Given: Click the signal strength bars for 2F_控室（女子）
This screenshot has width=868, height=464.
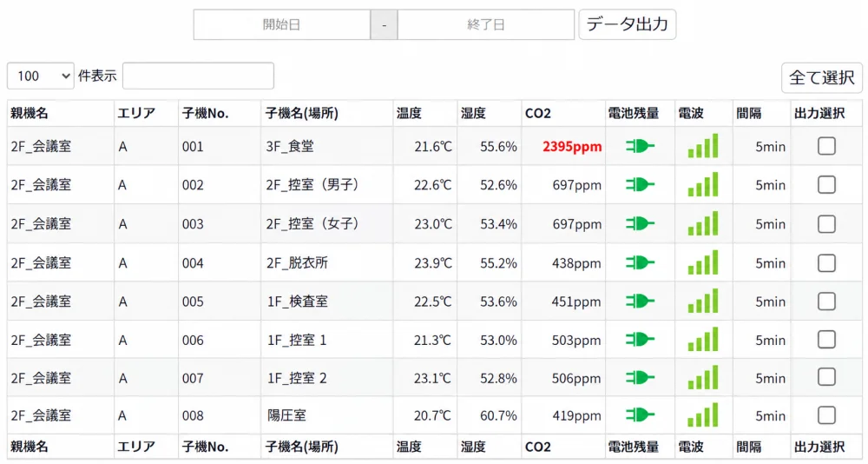Looking at the screenshot, I should [x=703, y=223].
